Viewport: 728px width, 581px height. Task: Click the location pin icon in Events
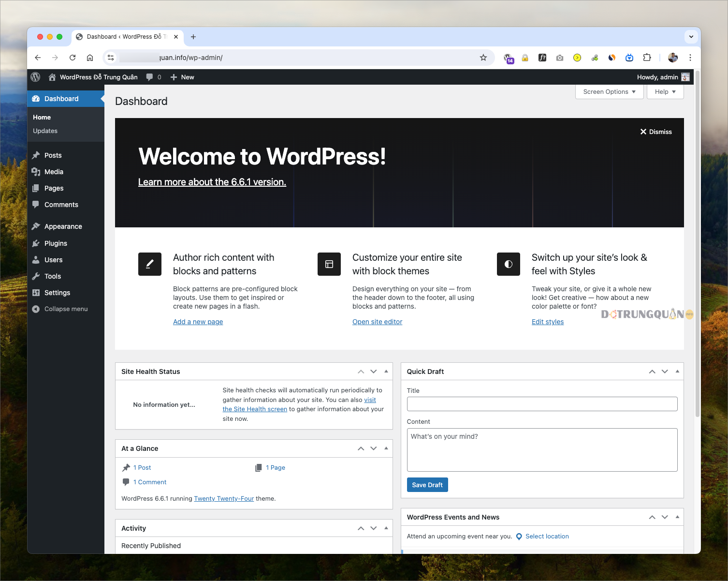[x=519, y=536]
